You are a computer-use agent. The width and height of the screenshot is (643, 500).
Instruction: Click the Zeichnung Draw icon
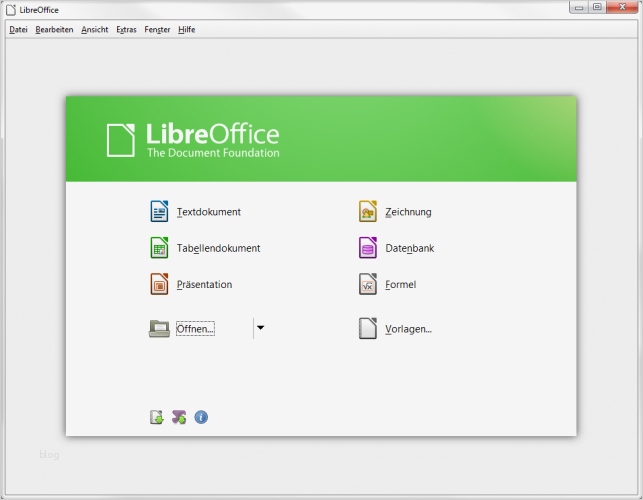pyautogui.click(x=368, y=211)
